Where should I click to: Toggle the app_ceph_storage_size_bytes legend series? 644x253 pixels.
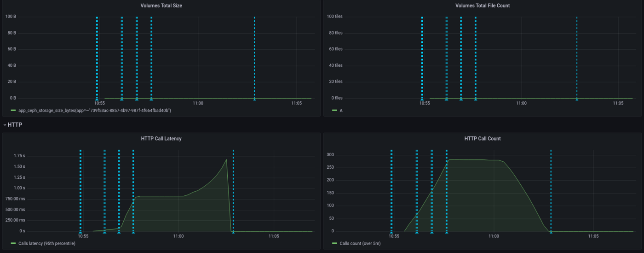tap(94, 111)
